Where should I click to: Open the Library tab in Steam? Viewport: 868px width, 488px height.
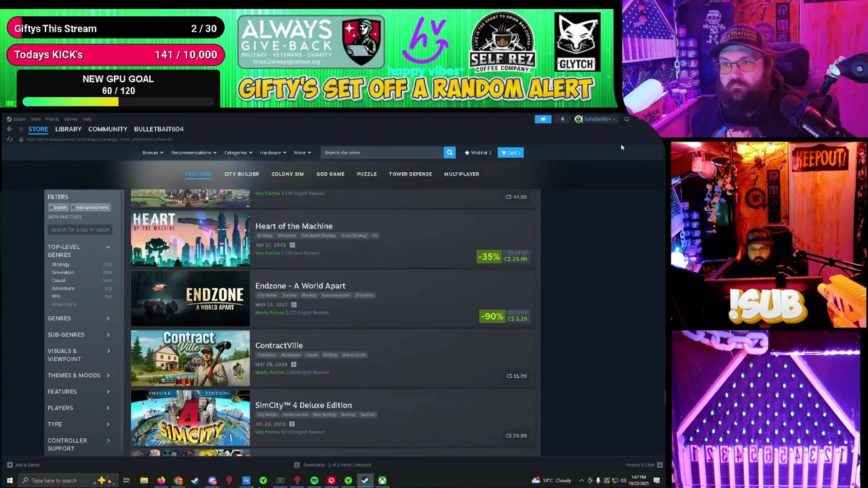(68, 129)
